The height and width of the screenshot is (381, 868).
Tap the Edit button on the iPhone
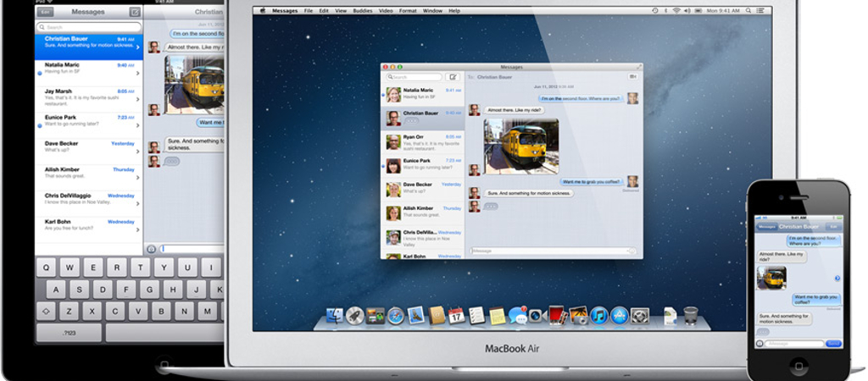coord(832,227)
